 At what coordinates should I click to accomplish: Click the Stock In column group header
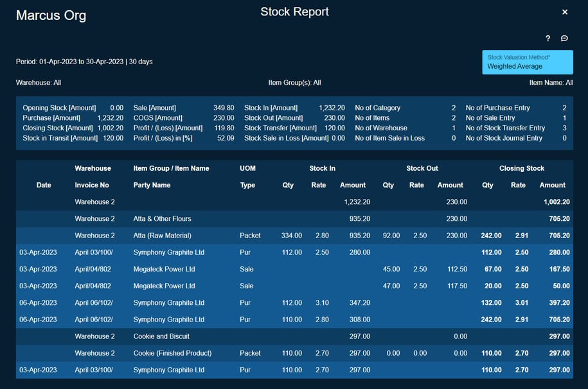tap(322, 168)
